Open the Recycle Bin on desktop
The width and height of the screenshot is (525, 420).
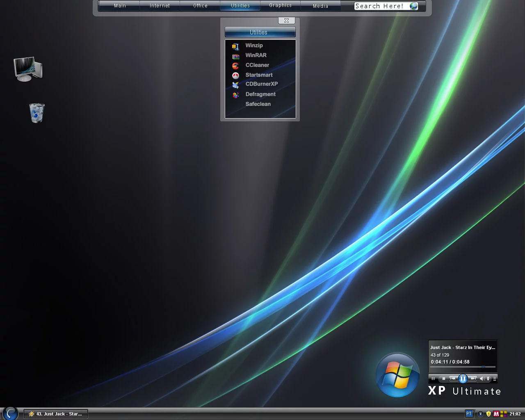pos(37,113)
